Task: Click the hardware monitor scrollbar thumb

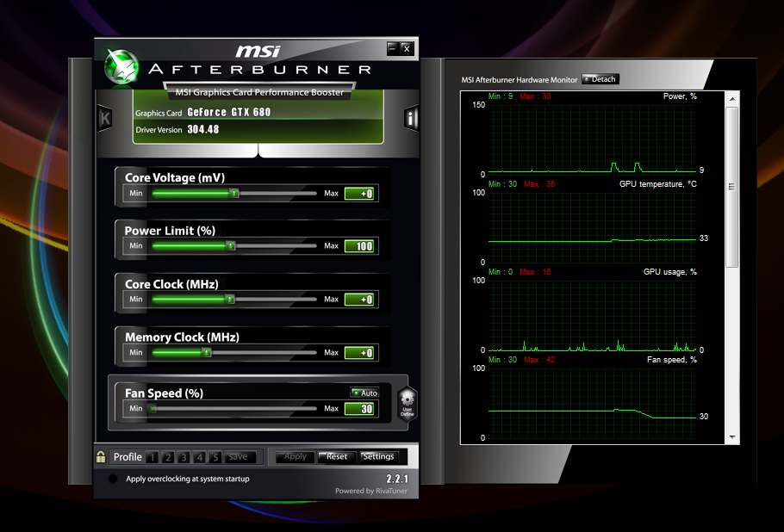Action: click(x=732, y=187)
